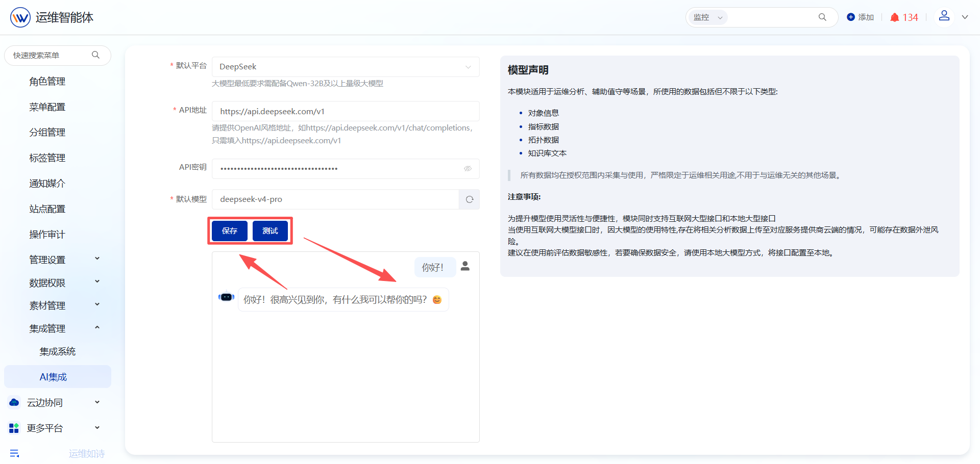
Task: Open 菜单配置 menu item
Action: click(x=47, y=107)
